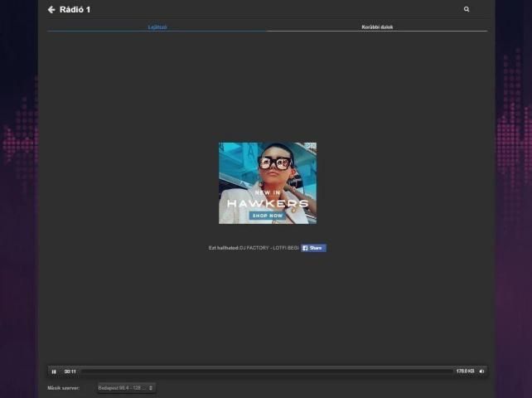This screenshot has width=532, height=398.
Task: Pause the radio stream
Action: (x=54, y=371)
